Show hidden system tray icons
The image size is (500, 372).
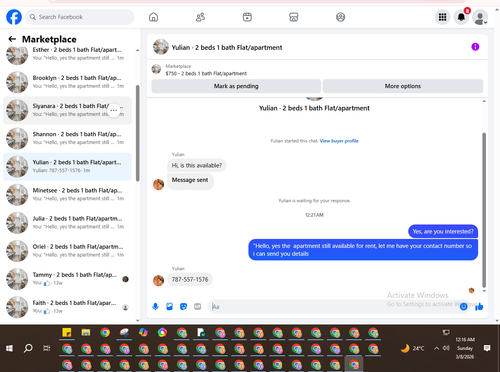click(x=436, y=348)
